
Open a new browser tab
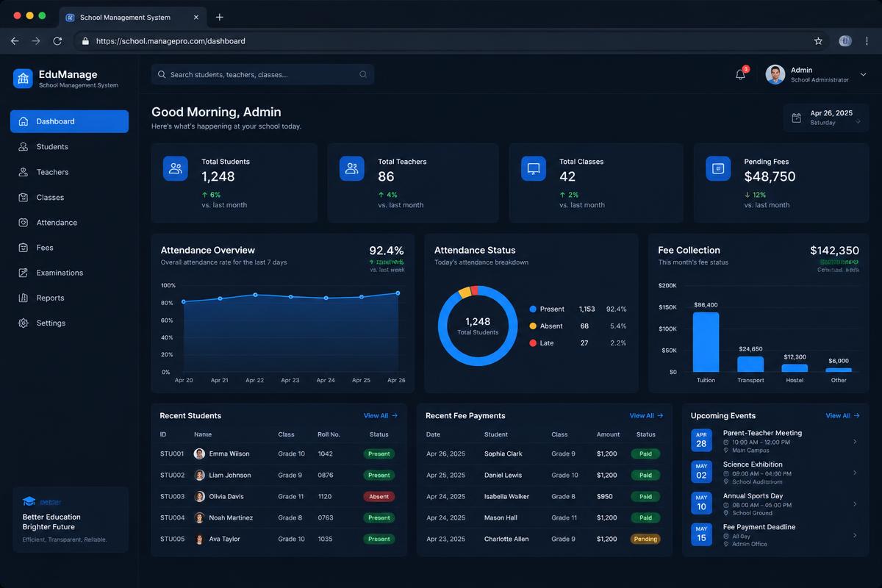pos(219,17)
